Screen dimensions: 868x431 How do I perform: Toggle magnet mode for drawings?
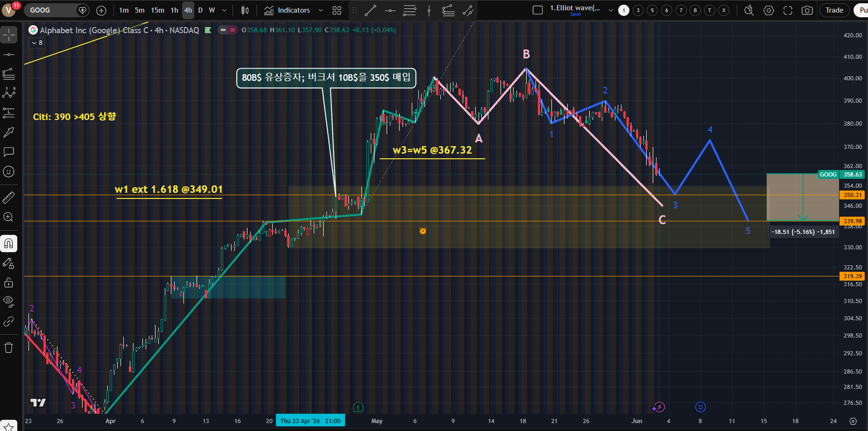(x=9, y=243)
